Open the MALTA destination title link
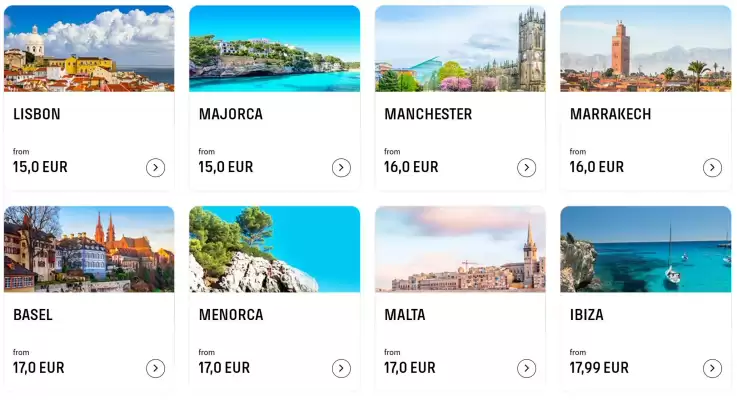The height and width of the screenshot is (400, 737). pos(405,315)
